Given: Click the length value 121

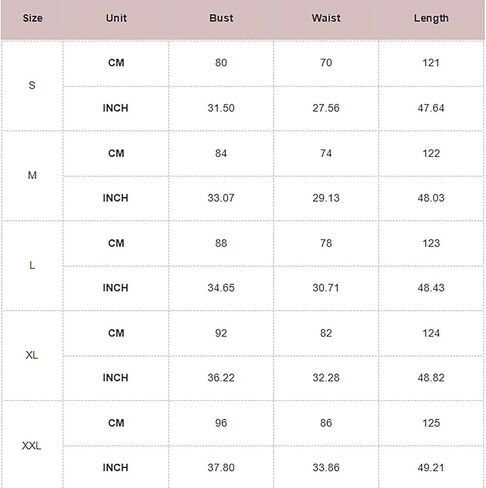Looking at the screenshot, I should pyautogui.click(x=431, y=63).
